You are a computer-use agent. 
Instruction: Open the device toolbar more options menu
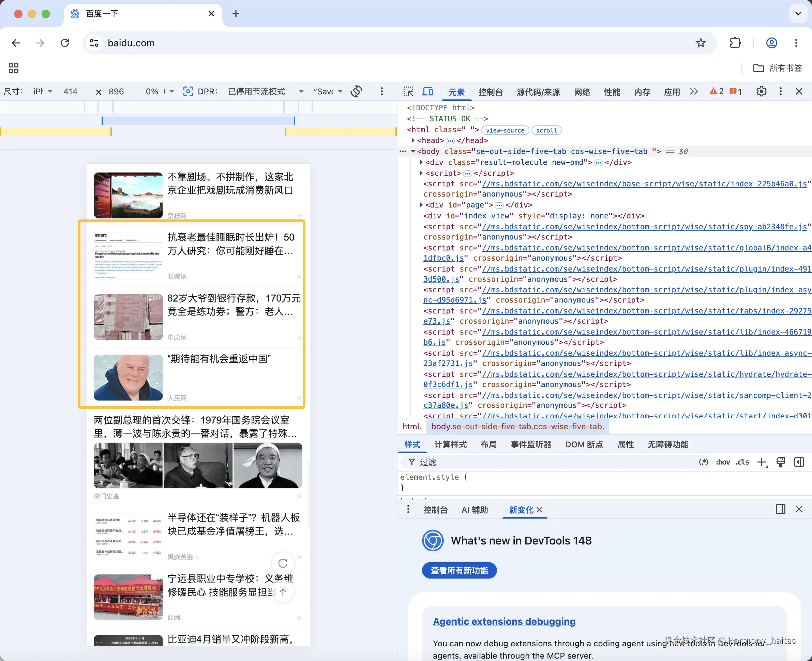[x=381, y=91]
